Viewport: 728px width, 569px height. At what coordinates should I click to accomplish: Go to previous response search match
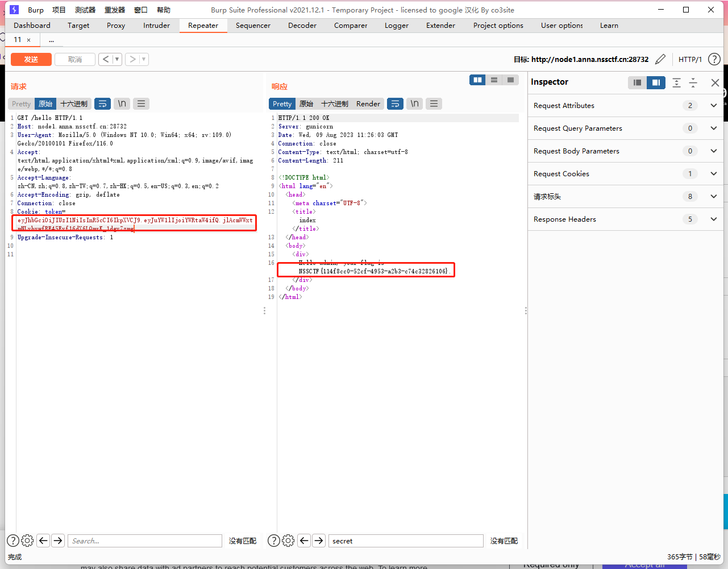(x=304, y=541)
